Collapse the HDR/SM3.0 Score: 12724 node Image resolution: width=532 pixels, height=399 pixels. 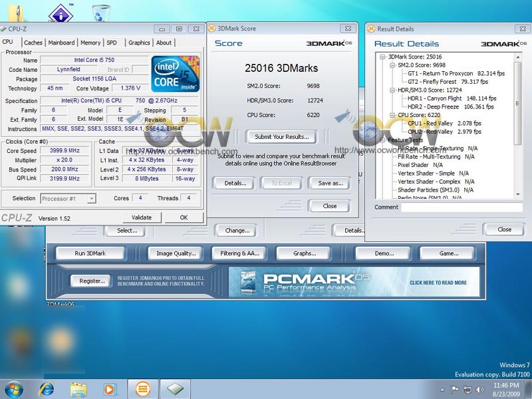[x=392, y=90]
